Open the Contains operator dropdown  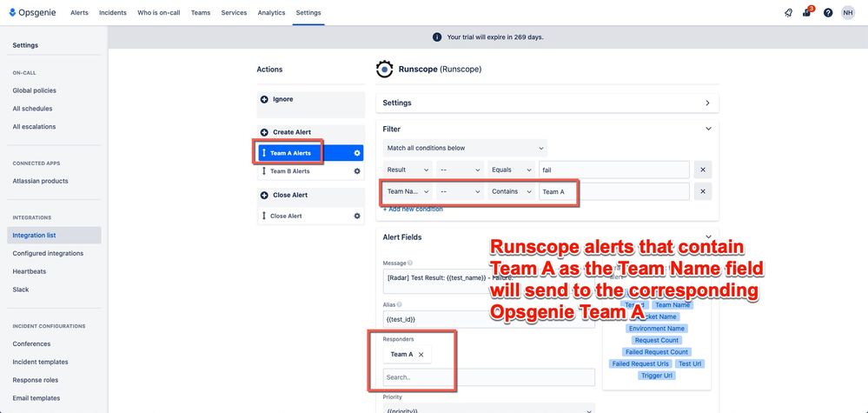[510, 191]
